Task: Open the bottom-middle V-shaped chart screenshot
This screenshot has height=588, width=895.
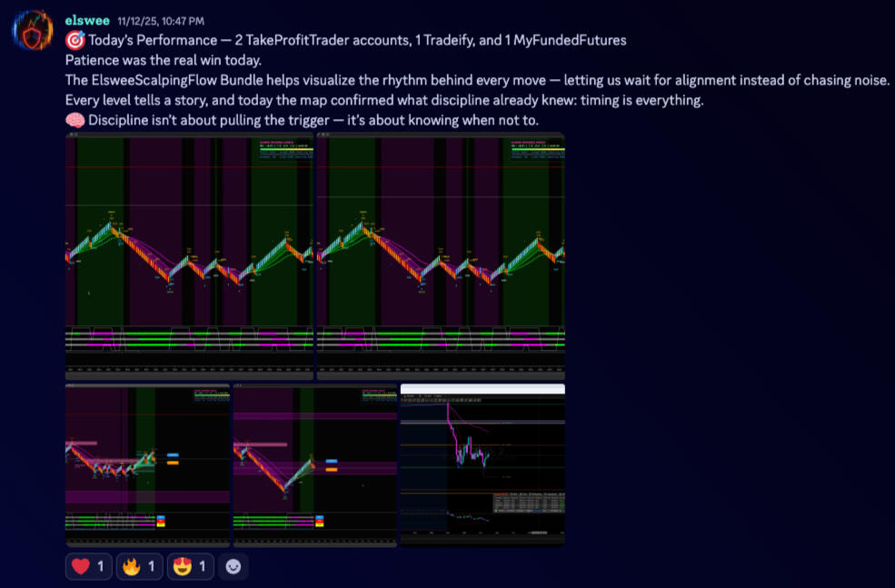Action: [x=314, y=464]
